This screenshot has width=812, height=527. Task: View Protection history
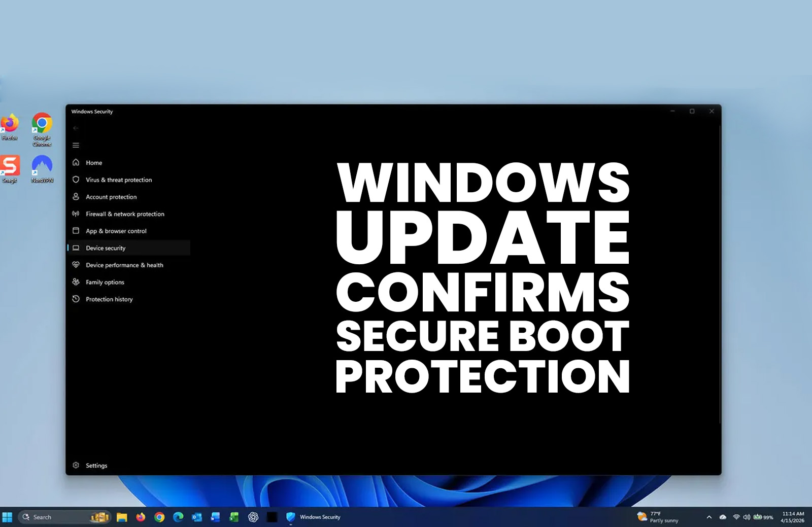pos(109,299)
